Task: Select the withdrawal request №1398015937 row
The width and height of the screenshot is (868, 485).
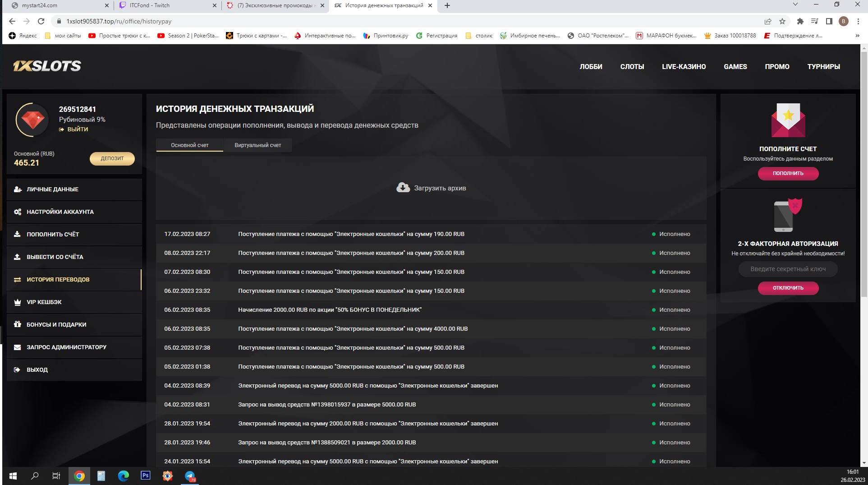Action: click(431, 405)
